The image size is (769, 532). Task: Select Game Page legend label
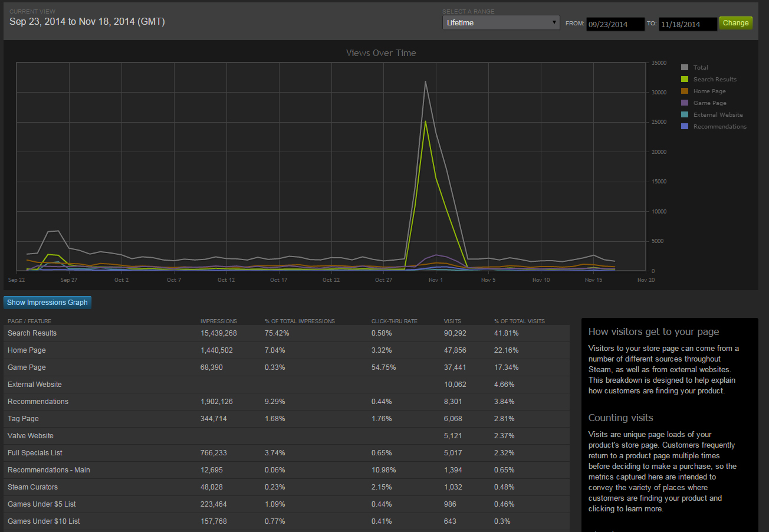tap(709, 103)
